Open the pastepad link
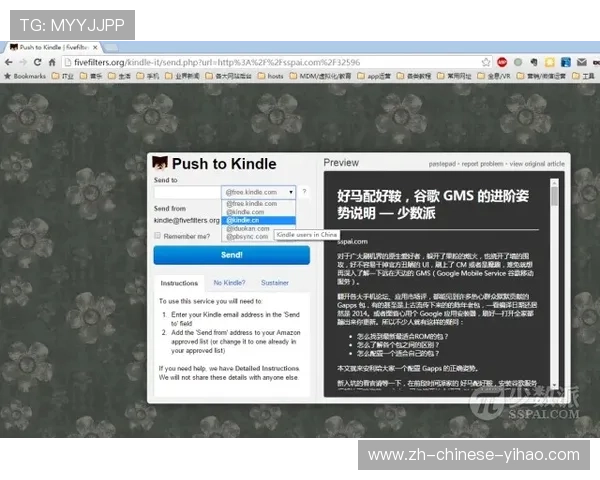 pyautogui.click(x=442, y=164)
